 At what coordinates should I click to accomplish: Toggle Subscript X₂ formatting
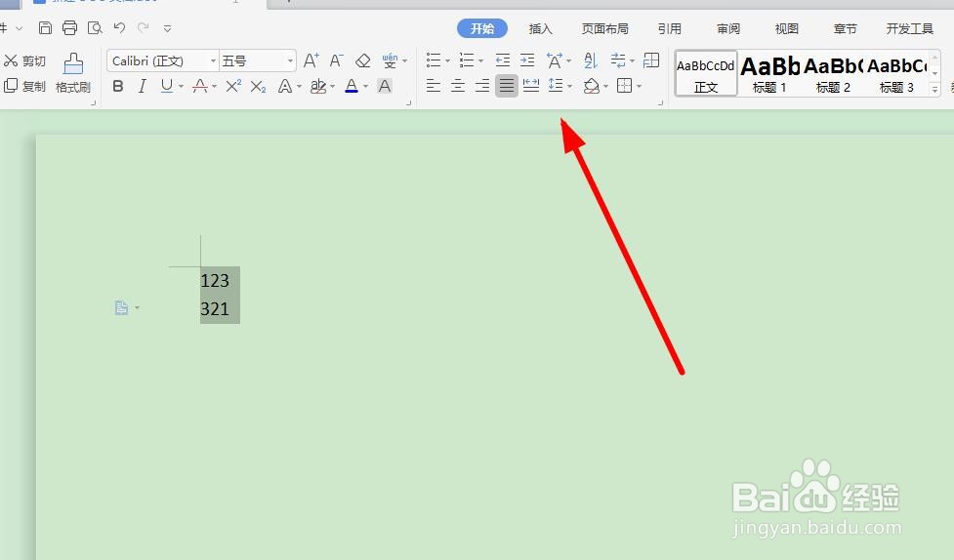click(x=258, y=86)
